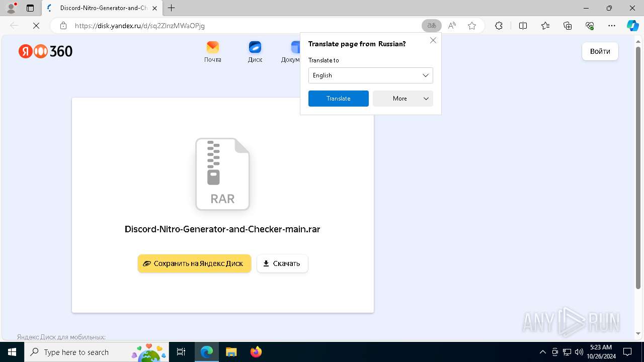Image resolution: width=644 pixels, height=362 pixels.
Task: Expand the Translate to language dropdown
Action: pos(370,75)
